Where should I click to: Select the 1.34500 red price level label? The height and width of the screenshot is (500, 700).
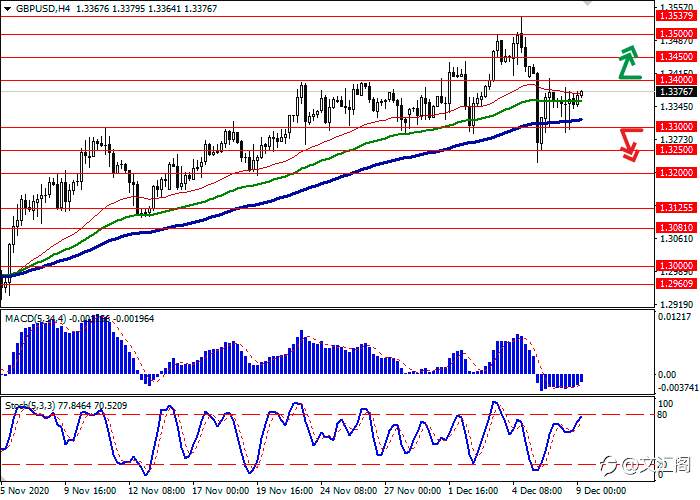tap(676, 57)
